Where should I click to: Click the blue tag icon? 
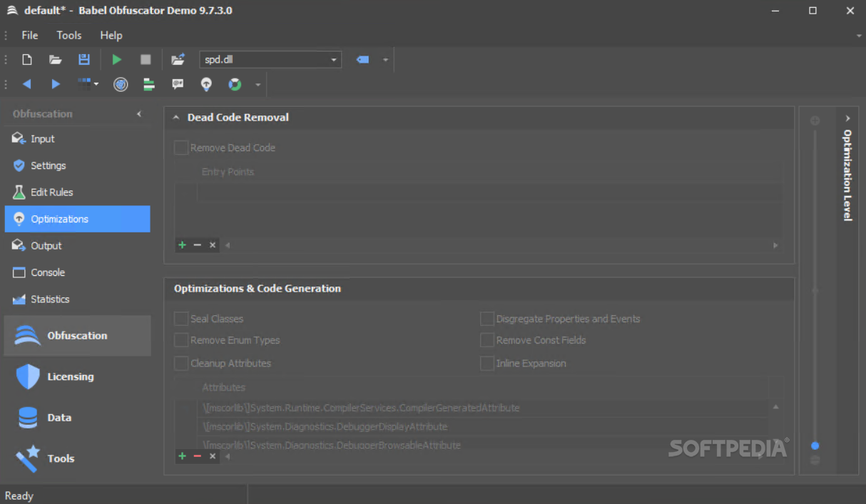coord(362,60)
